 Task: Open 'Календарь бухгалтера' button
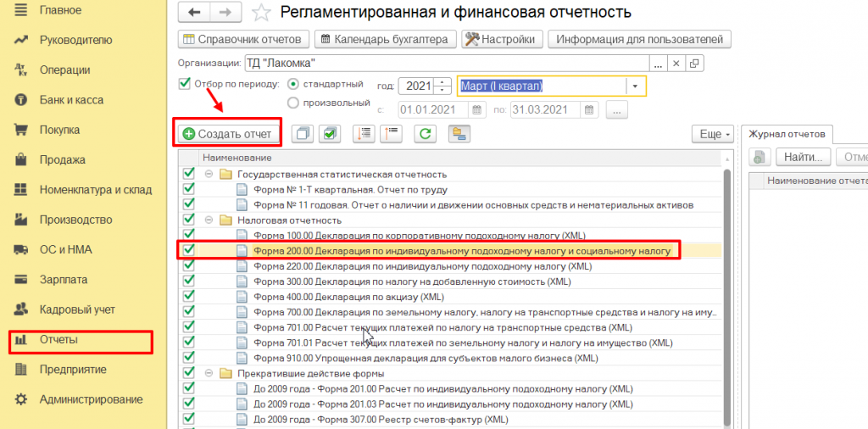tap(386, 39)
